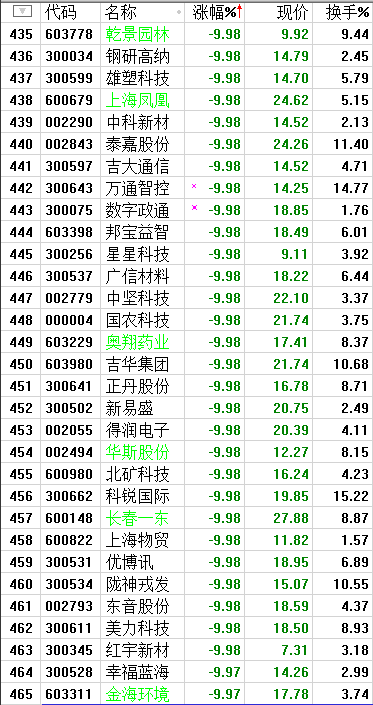This screenshot has height=705, width=373.
Task: Sort by the 代码 column header
Action: tap(61, 13)
